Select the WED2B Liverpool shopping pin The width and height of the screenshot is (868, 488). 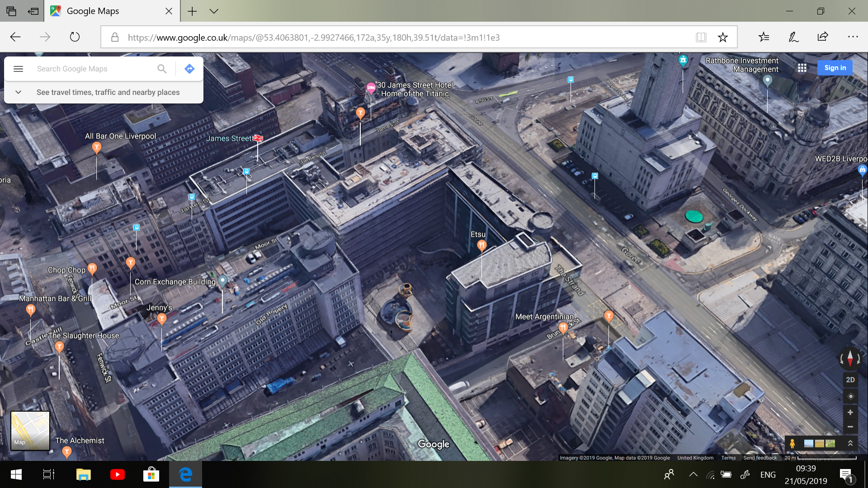pyautogui.click(x=862, y=170)
